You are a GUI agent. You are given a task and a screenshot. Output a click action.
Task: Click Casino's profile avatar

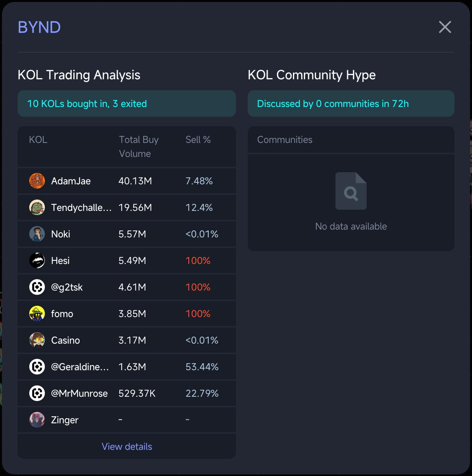pyautogui.click(x=37, y=340)
